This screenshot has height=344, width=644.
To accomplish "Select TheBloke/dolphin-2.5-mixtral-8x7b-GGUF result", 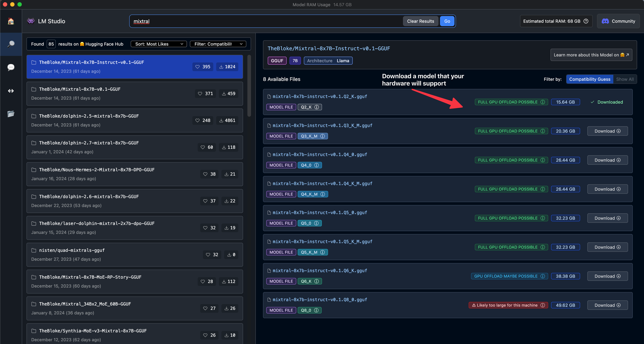I will click(x=135, y=120).
